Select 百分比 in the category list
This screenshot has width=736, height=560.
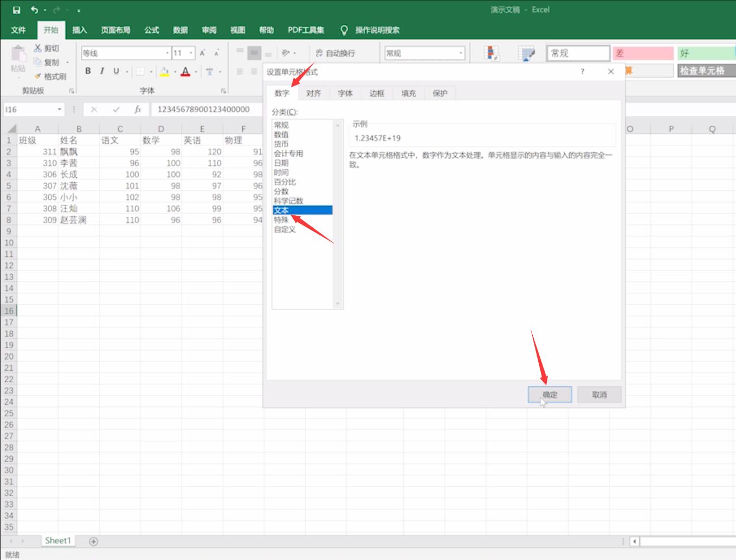(285, 182)
